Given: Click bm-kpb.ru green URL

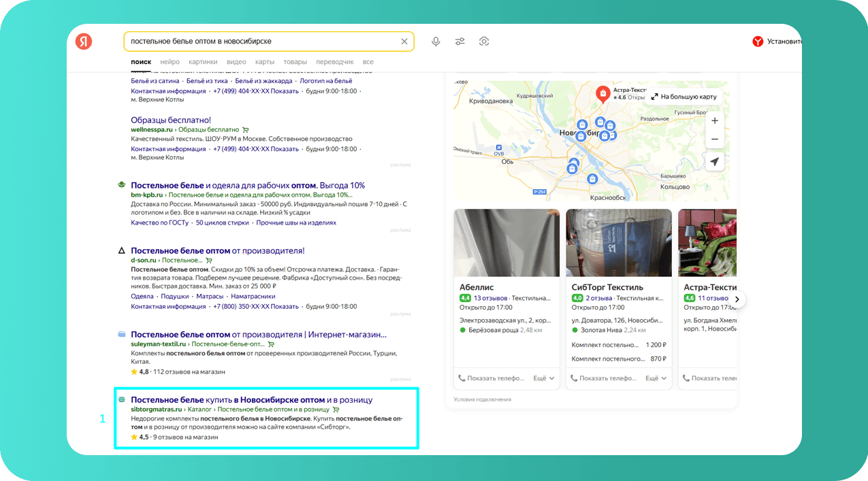Looking at the screenshot, I should [147, 195].
